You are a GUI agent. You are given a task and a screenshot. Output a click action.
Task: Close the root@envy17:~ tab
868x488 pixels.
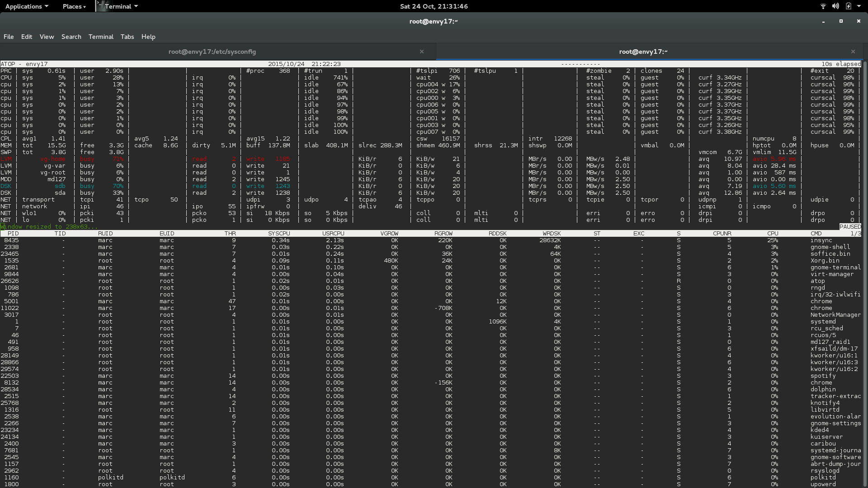853,52
